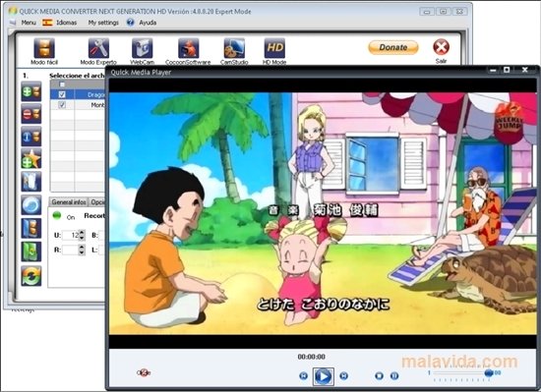Add files with green plus icon
541x392 pixels.
click(x=31, y=91)
